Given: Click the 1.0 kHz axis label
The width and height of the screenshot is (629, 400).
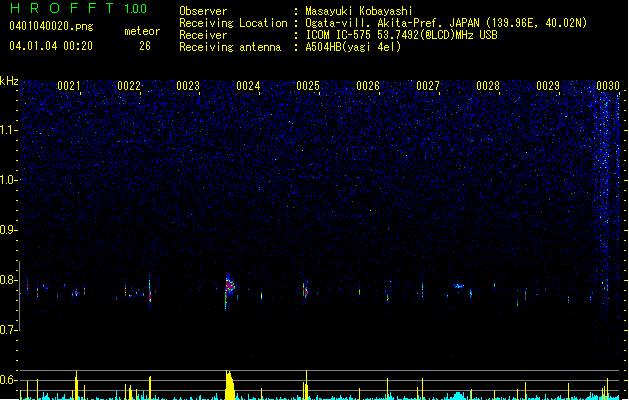Looking at the screenshot, I should click(8, 180).
